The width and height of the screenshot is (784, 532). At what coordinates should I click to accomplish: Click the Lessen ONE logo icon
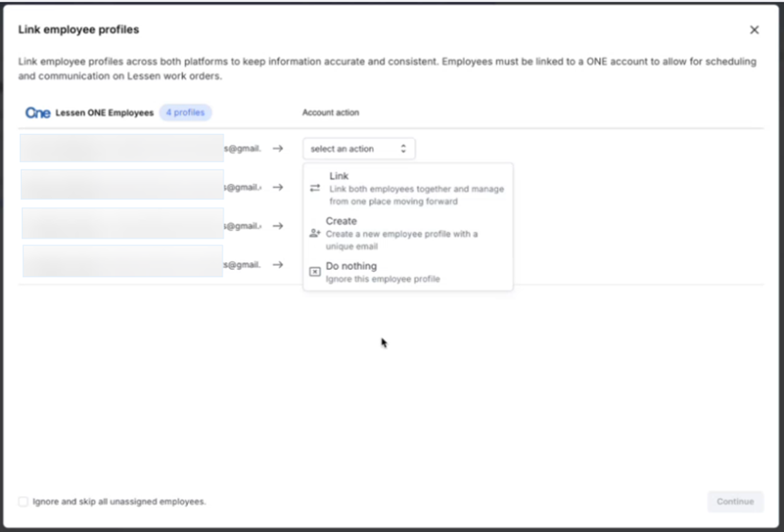click(38, 113)
